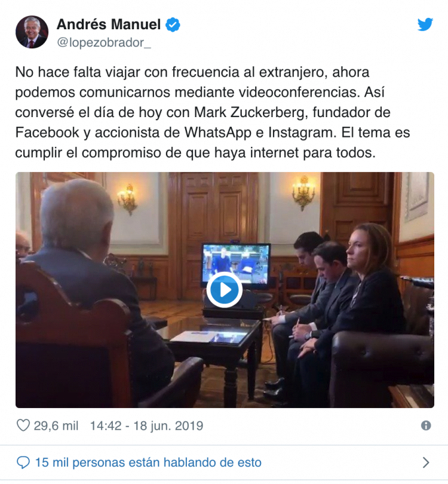Open Andrés Manuel's profile avatar
Image resolution: width=448 pixels, height=484 pixels.
point(32,32)
